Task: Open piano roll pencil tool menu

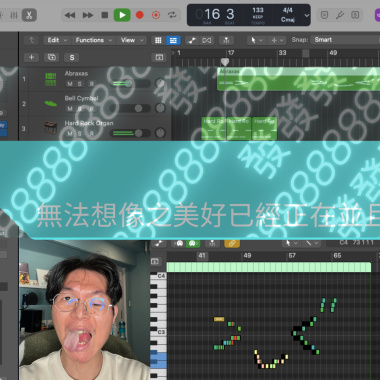Action: [311, 244]
